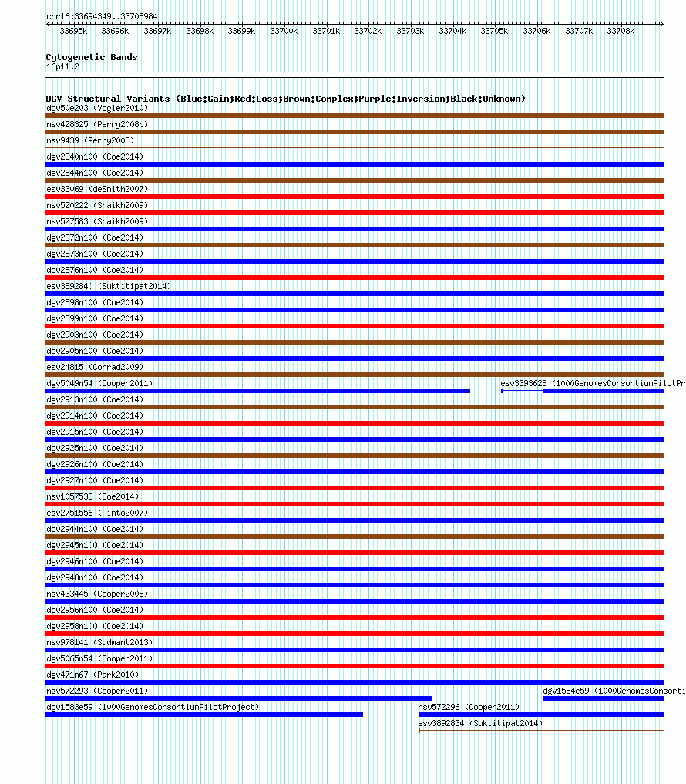686x784 pixels.
Task: Click the 33708k ruler tick label
Action: coord(620,31)
